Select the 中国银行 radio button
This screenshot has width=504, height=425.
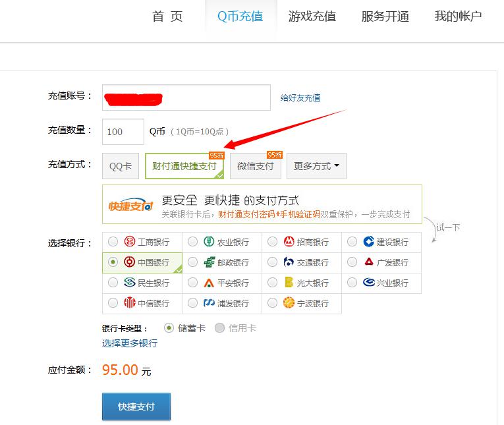[113, 262]
